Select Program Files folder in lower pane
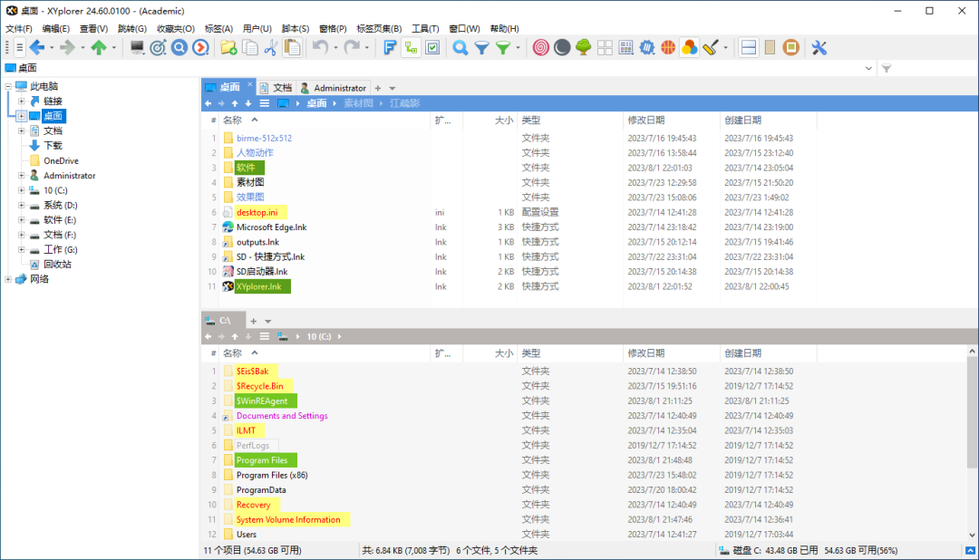The height and width of the screenshot is (560, 979). [262, 460]
